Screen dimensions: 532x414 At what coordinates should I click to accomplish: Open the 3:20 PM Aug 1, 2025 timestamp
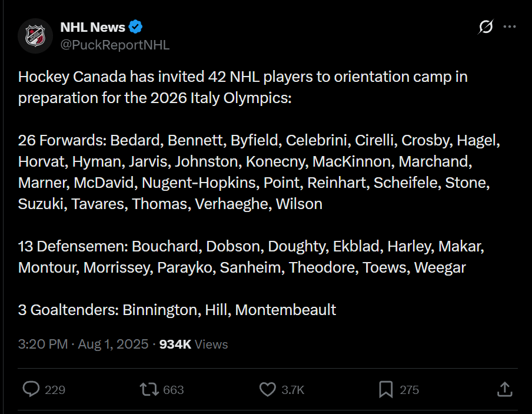pyautogui.click(x=83, y=344)
